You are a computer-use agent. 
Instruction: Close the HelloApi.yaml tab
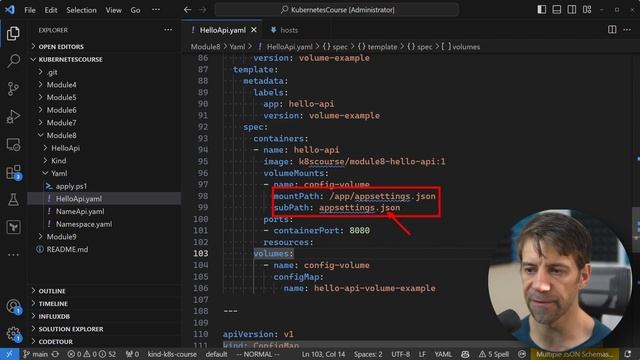254,30
